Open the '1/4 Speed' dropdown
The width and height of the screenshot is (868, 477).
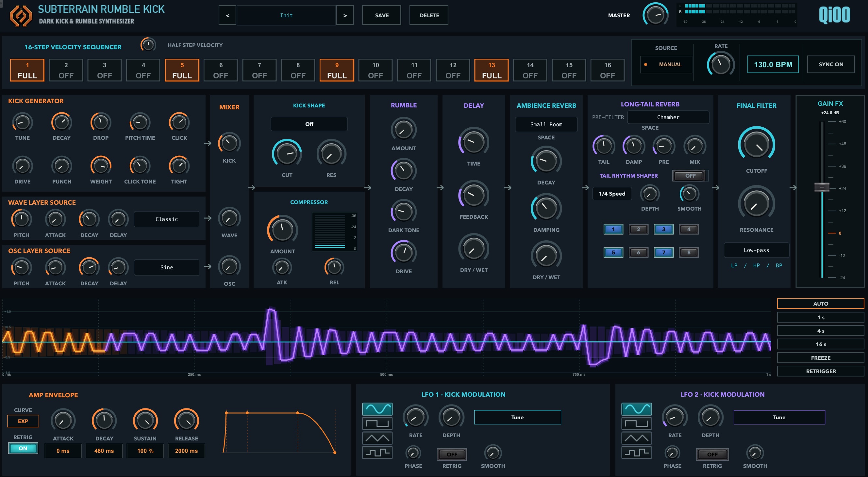click(x=611, y=194)
